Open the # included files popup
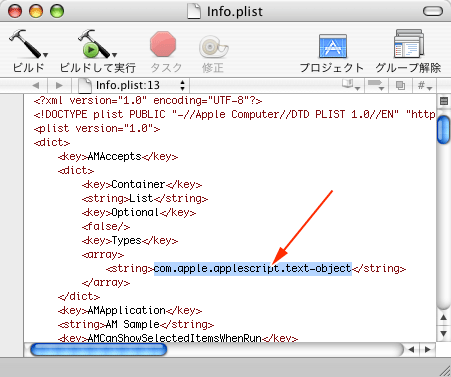Viewport: 451px width, 377px height. pos(425,85)
